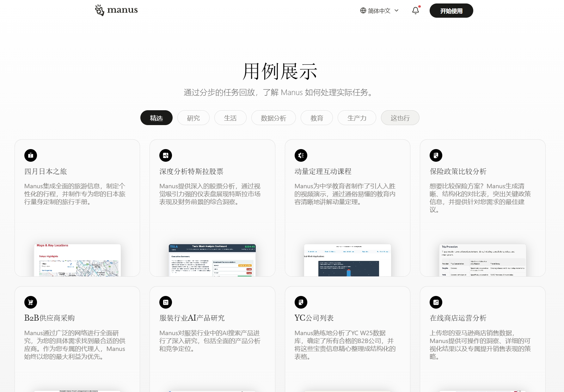Image resolution: width=564 pixels, height=392 pixels.
Task: Click the 四月日本之旅 description text
Action: tap(75, 194)
